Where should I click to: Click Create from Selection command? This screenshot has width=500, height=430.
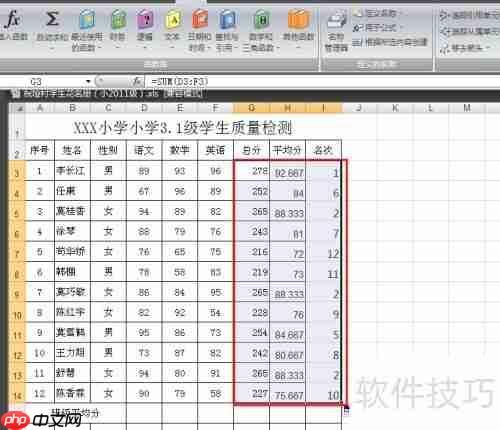pyautogui.click(x=390, y=42)
